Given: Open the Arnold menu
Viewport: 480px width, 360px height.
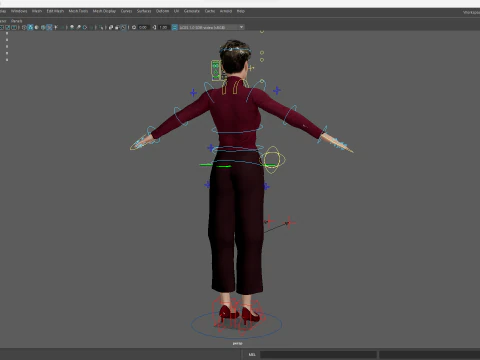Looking at the screenshot, I should click(226, 11).
